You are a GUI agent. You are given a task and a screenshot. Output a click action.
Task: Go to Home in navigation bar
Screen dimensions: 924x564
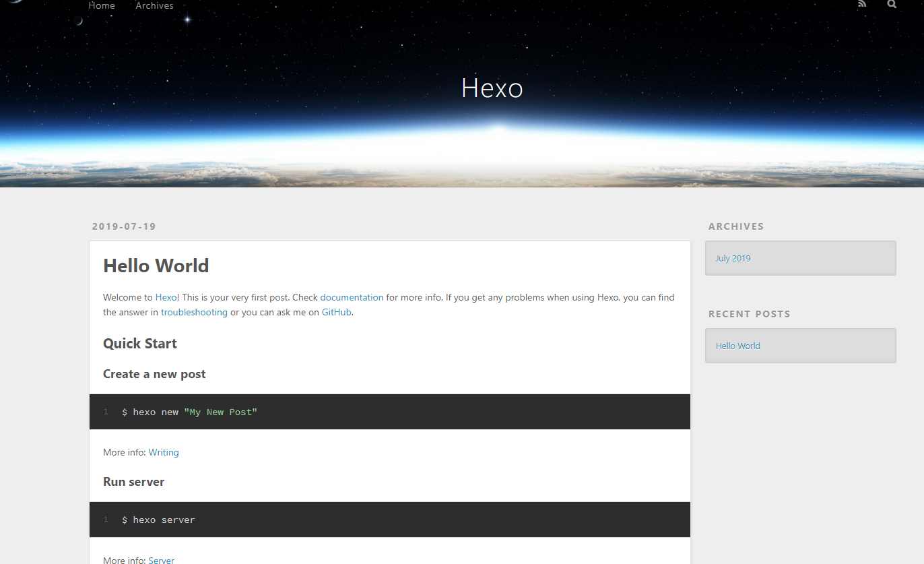tap(102, 5)
